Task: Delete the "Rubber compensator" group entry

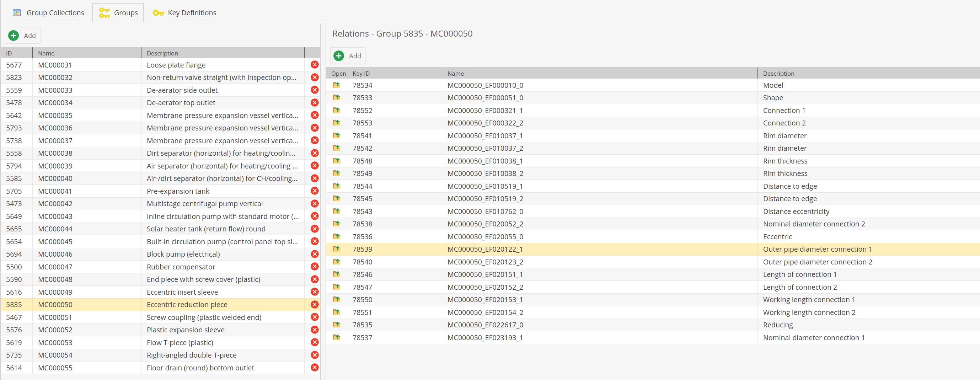Action: click(x=314, y=267)
